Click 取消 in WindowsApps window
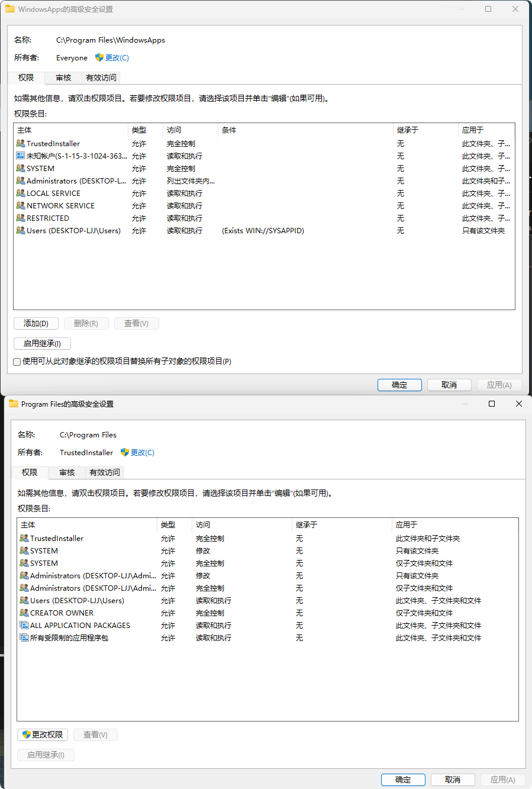Image resolution: width=532 pixels, height=789 pixels. click(449, 385)
